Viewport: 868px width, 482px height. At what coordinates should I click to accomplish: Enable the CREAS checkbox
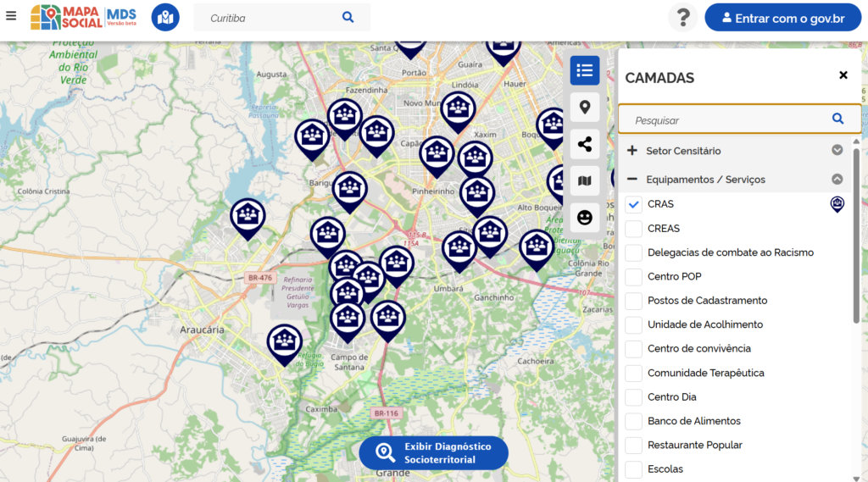tap(633, 229)
